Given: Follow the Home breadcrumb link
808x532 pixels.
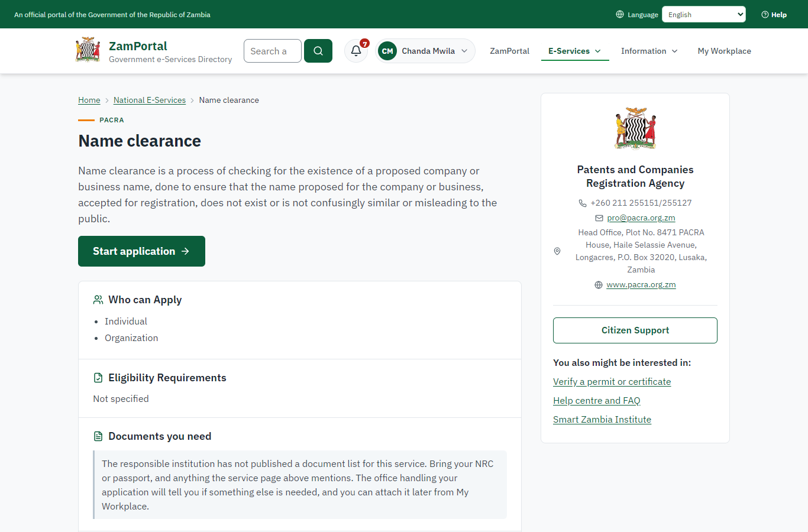Looking at the screenshot, I should point(89,100).
